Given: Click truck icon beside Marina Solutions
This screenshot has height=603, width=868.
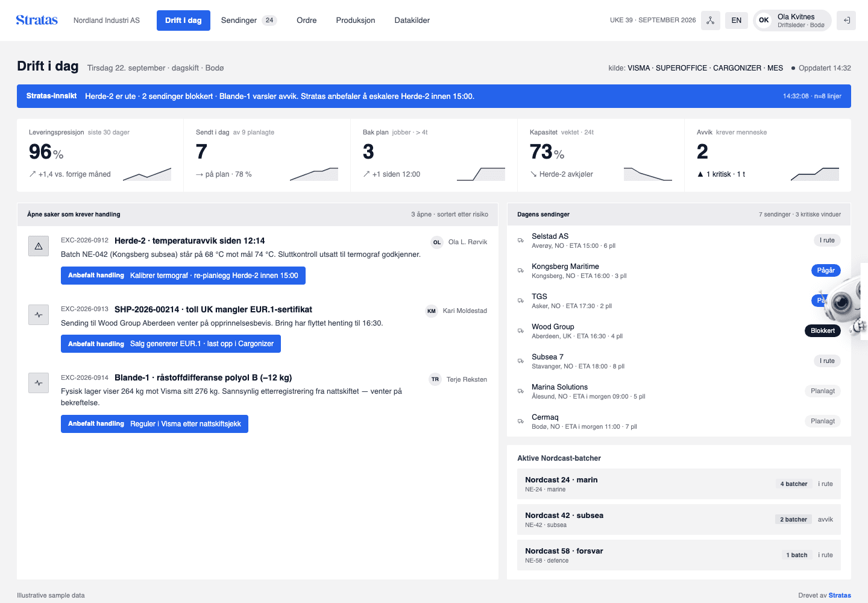Looking at the screenshot, I should [x=521, y=391].
